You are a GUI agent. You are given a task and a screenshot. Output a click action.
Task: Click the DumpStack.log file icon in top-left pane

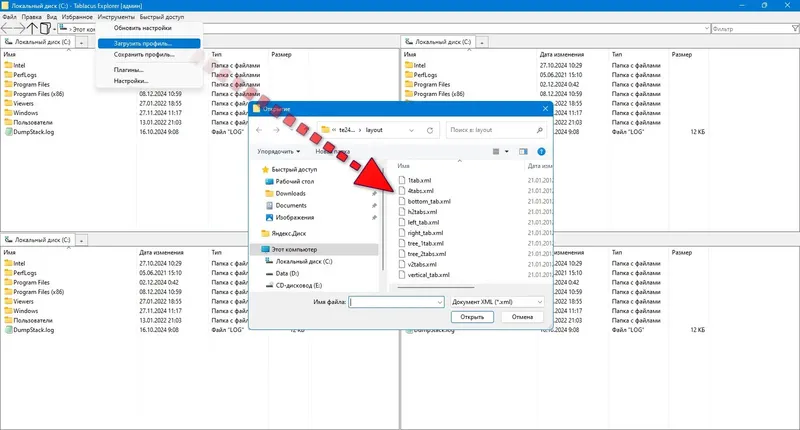point(8,132)
